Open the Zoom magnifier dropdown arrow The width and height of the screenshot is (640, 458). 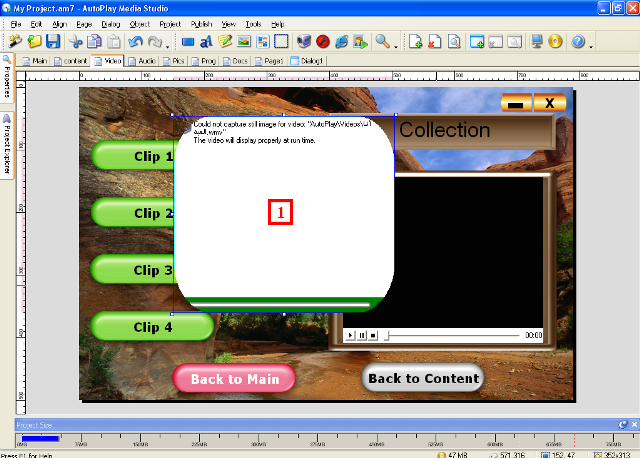click(396, 45)
